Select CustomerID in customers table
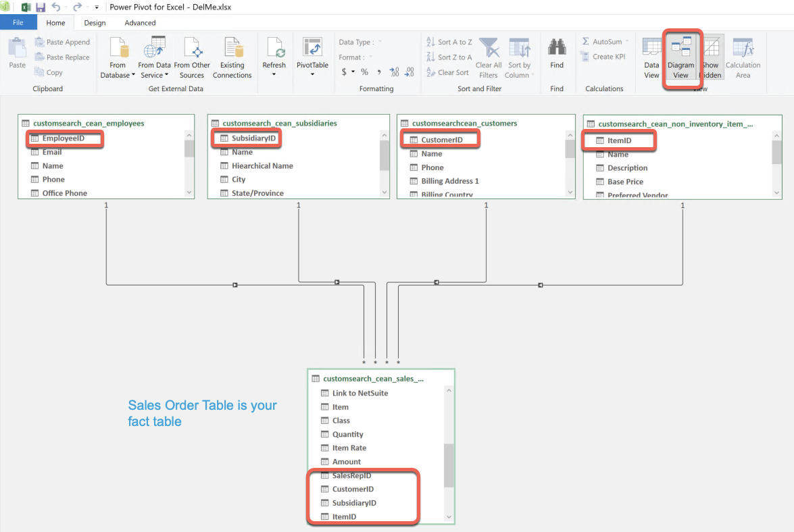The height and width of the screenshot is (532, 794). [x=442, y=140]
